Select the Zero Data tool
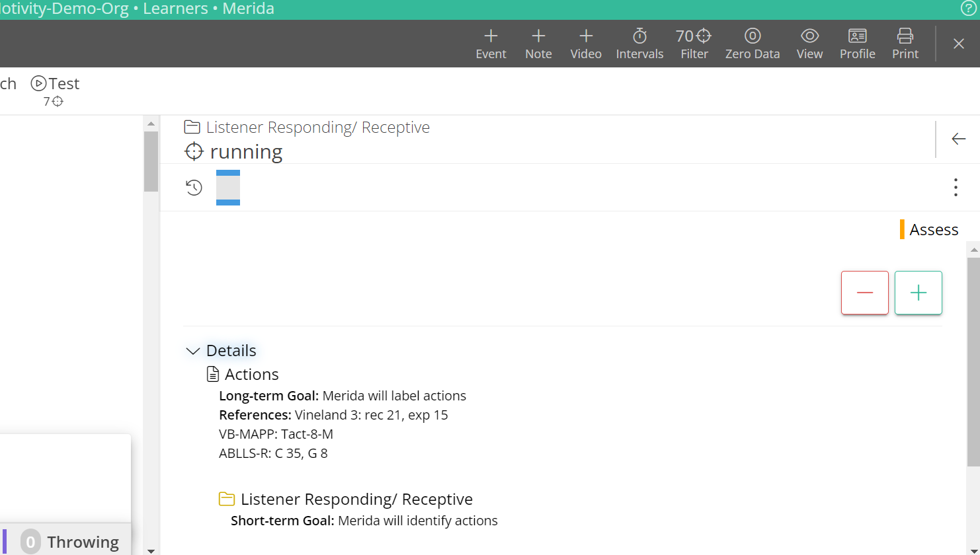Screen dimensions: 980x555 pos(753,43)
